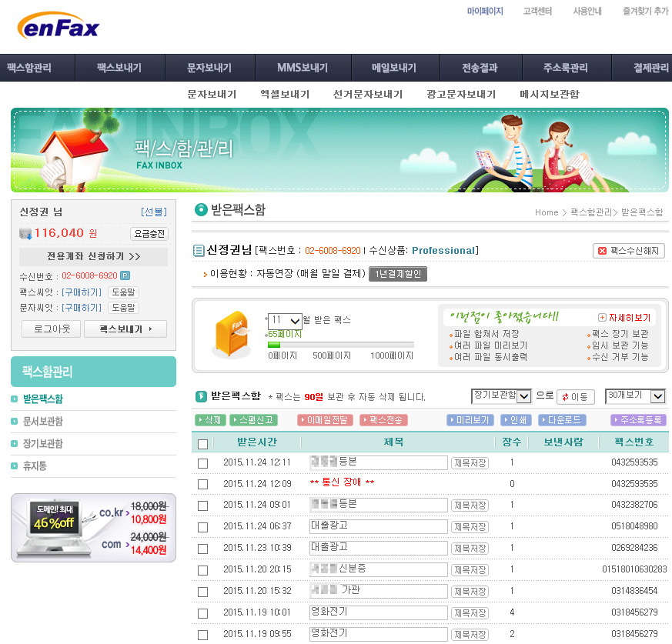Click the received fax usage progress bar

(340, 345)
